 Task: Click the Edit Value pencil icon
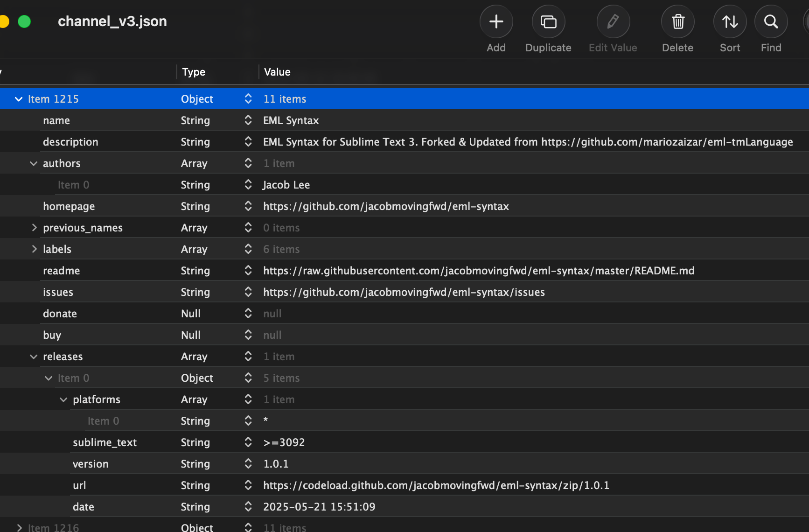613,21
